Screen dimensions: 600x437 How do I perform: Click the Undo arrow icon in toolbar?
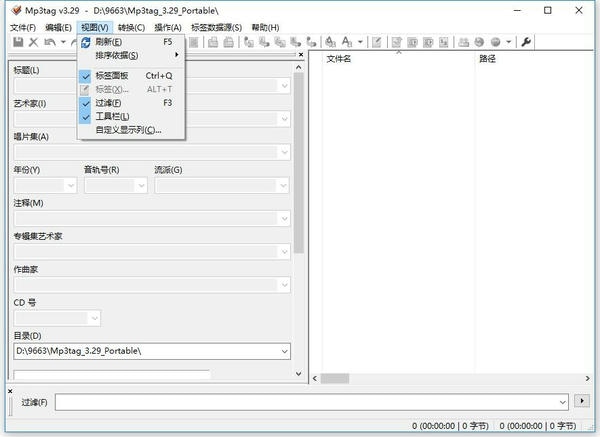tap(50, 42)
